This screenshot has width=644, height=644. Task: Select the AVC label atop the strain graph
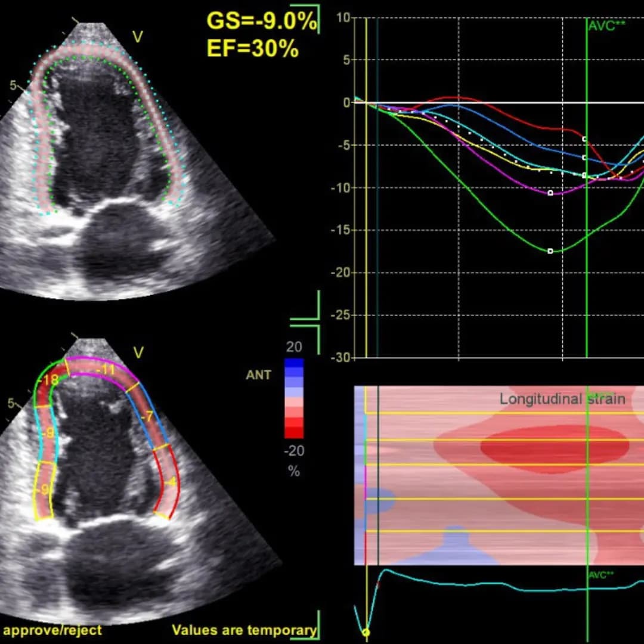coord(607,26)
